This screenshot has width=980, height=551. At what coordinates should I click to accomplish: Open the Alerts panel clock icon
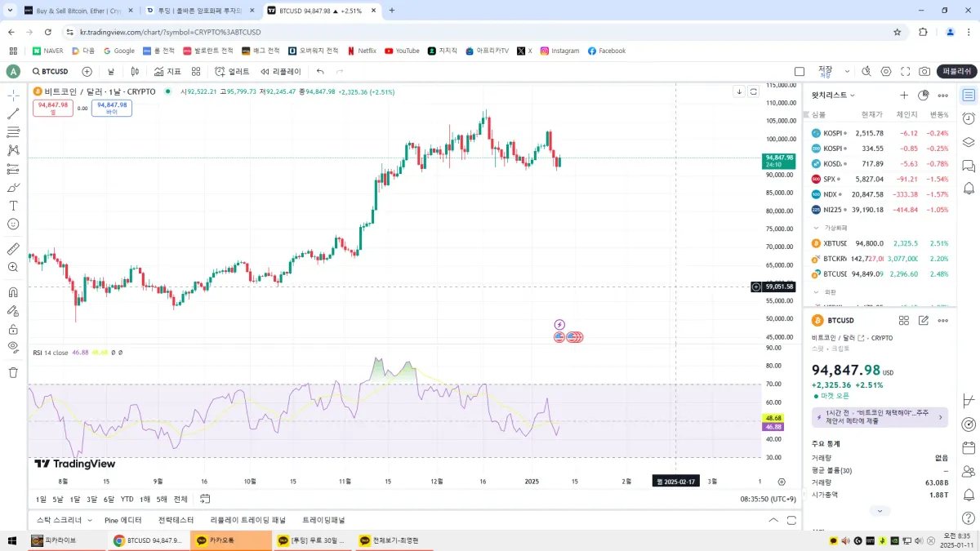click(x=969, y=118)
